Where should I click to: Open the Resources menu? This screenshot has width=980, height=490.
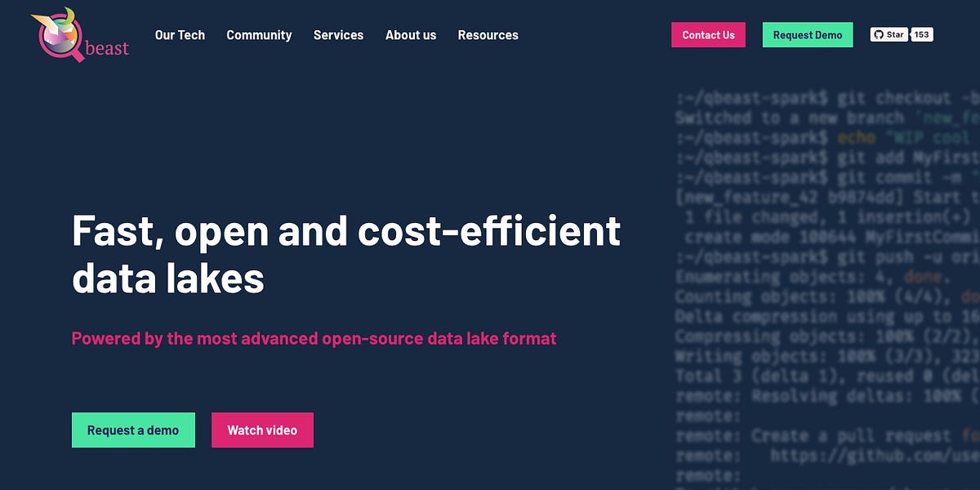[x=488, y=35]
